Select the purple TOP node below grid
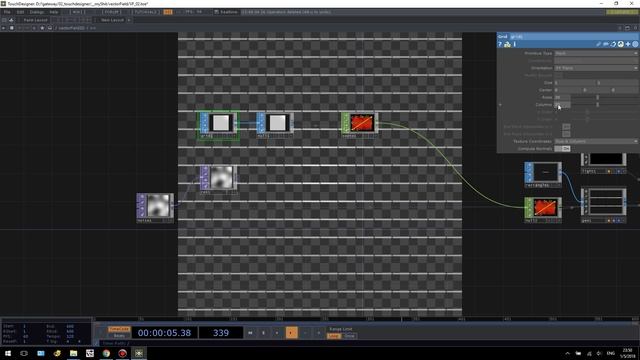This screenshot has width=640, height=360. click(218, 179)
